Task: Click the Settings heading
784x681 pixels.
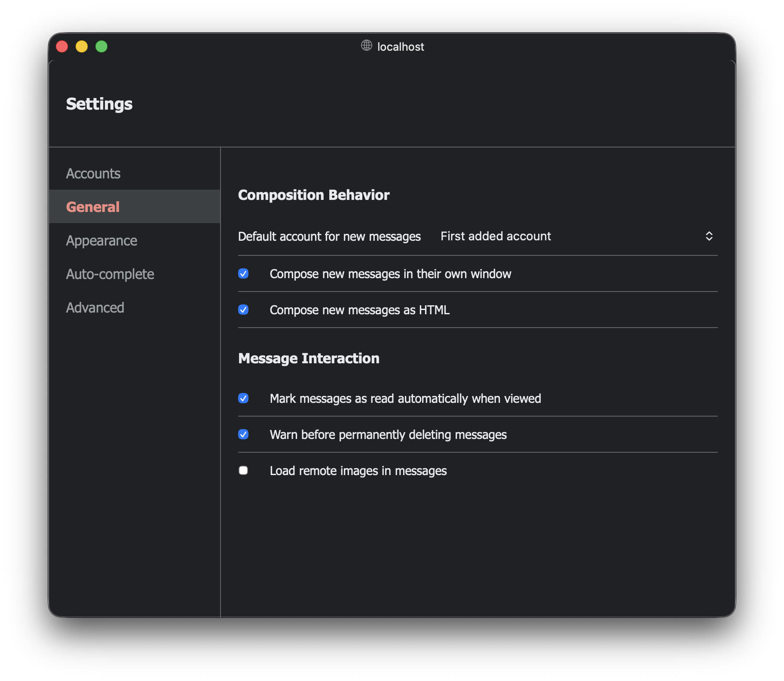Action: 99,104
